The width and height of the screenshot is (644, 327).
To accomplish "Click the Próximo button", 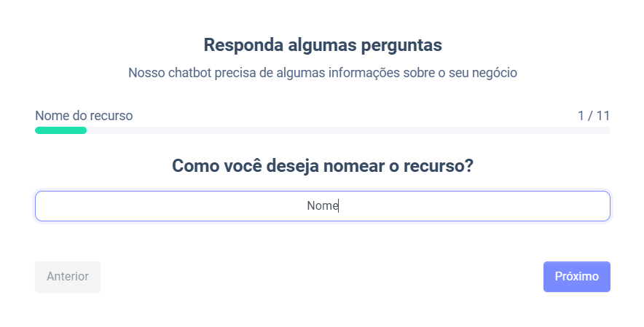I will [576, 277].
